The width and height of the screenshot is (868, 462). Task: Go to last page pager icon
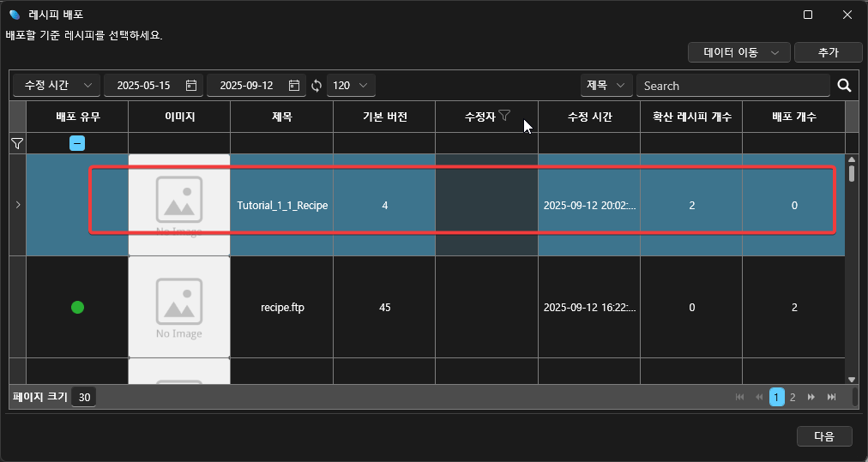coord(831,397)
